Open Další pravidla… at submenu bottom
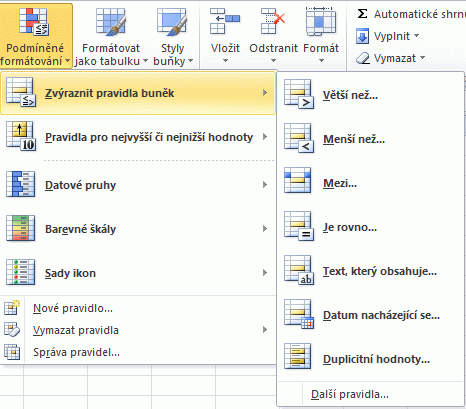The image size is (466, 409). [370, 394]
